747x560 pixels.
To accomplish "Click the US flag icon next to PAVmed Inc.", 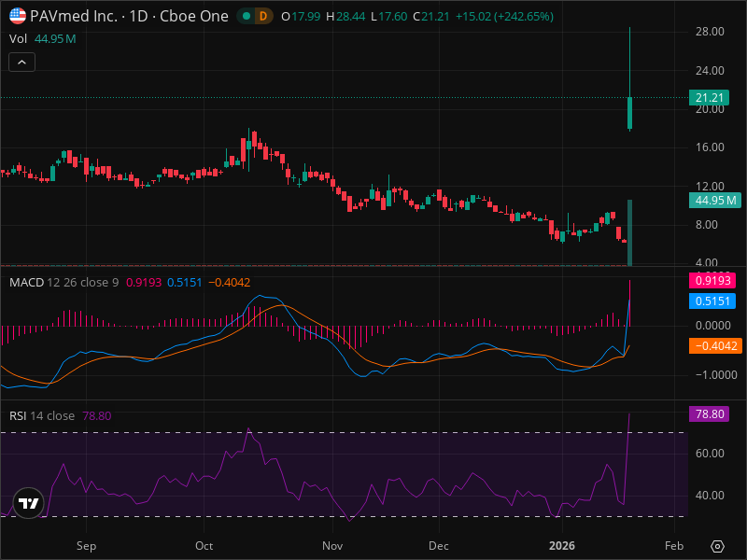I will point(18,16).
